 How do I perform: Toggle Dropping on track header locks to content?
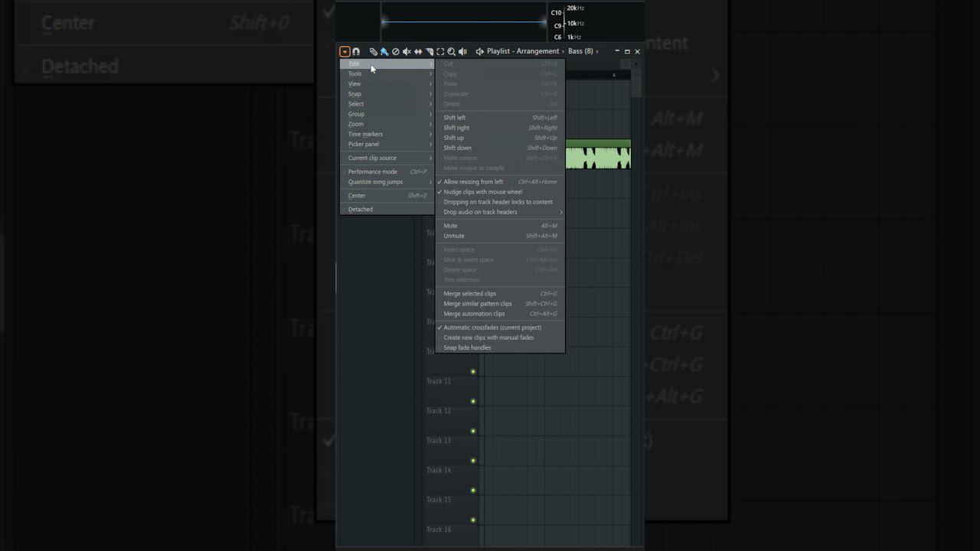click(x=500, y=202)
